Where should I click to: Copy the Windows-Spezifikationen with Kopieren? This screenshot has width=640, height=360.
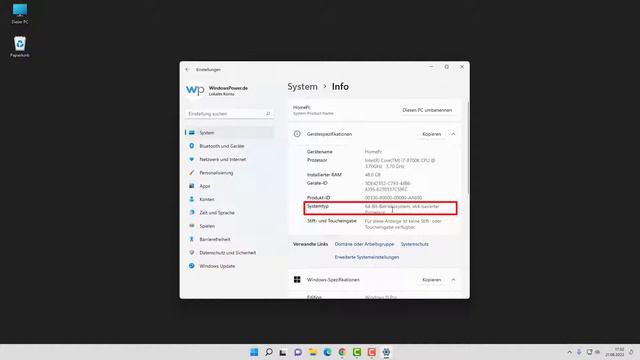click(431, 280)
